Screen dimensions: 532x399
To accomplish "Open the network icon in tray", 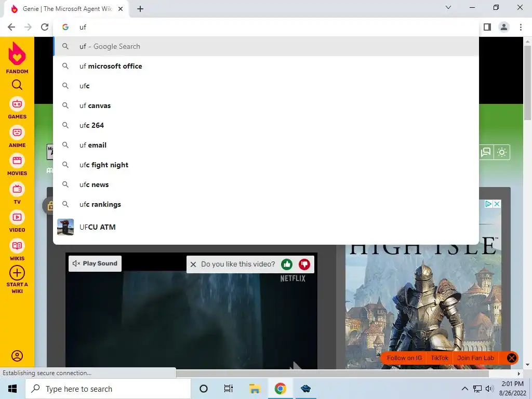I will (x=477, y=389).
